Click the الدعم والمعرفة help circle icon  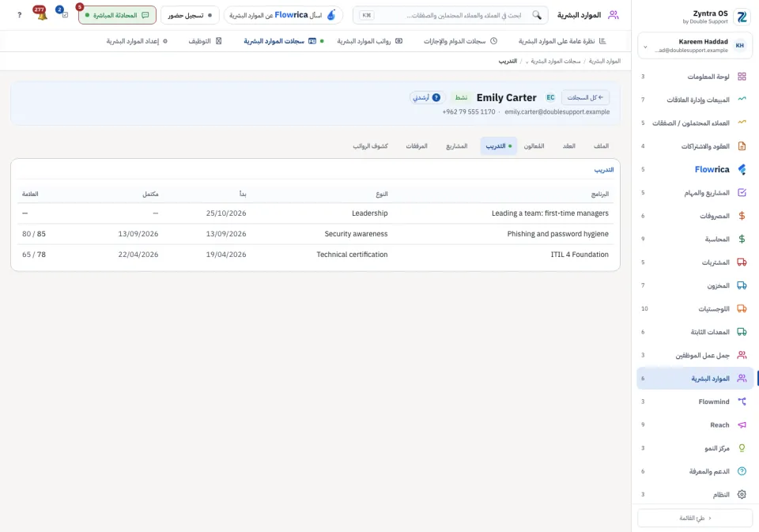pyautogui.click(x=742, y=471)
